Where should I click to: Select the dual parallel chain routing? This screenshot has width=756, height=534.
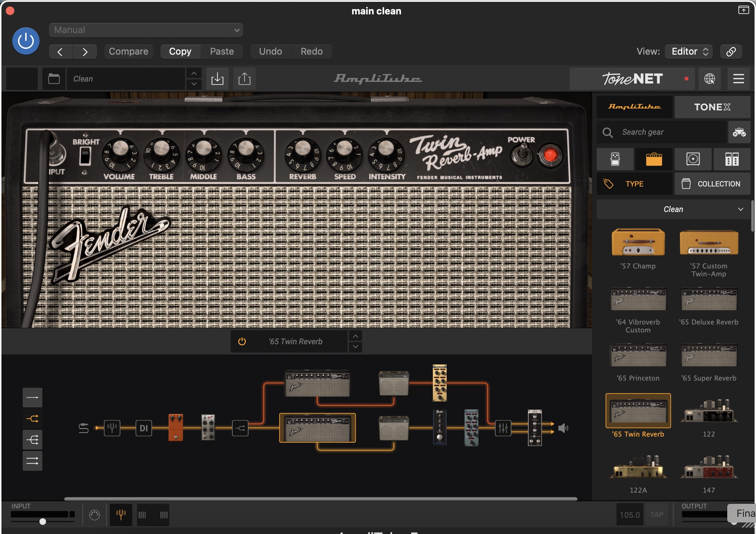point(32,461)
